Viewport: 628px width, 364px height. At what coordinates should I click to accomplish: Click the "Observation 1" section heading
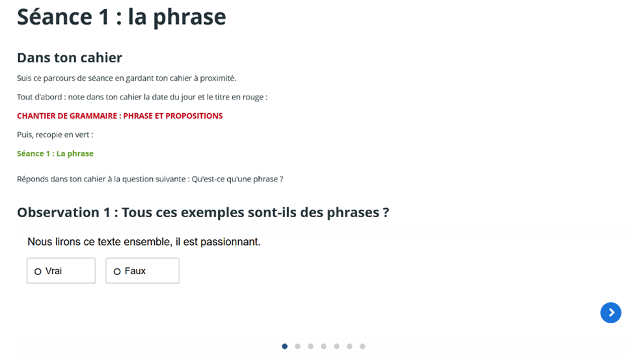pyautogui.click(x=202, y=213)
